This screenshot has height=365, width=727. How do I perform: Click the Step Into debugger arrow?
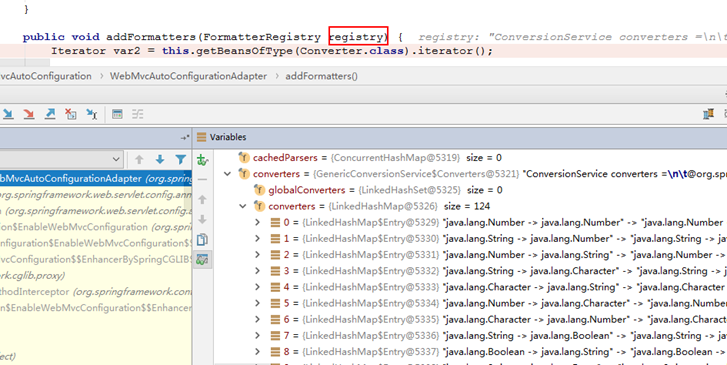tap(8, 114)
